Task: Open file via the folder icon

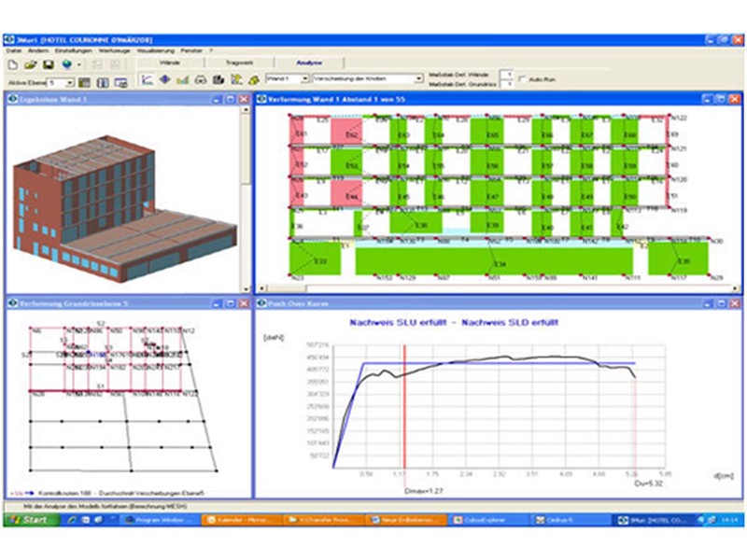Action: point(30,65)
